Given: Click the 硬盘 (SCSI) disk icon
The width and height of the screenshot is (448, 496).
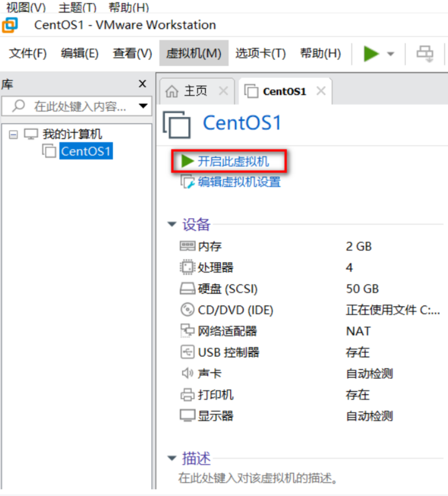Looking at the screenshot, I should pos(188,288).
